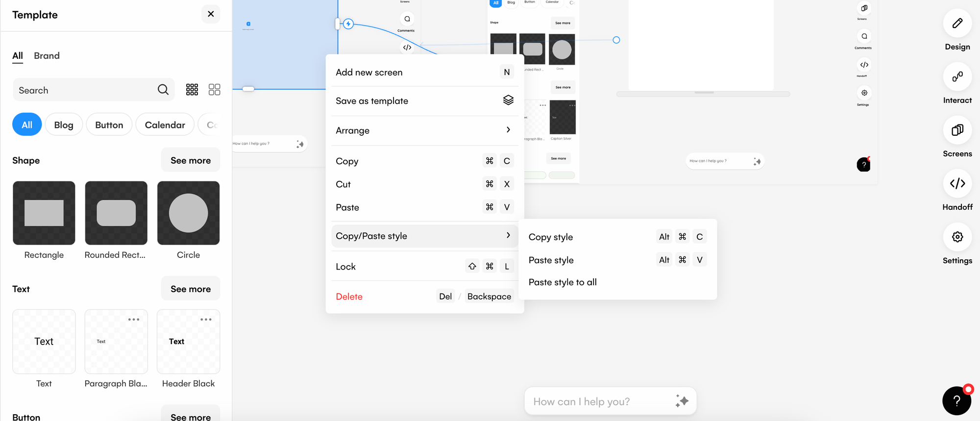This screenshot has height=421, width=980.
Task: Open the Handoff code icon
Action: [x=957, y=184]
